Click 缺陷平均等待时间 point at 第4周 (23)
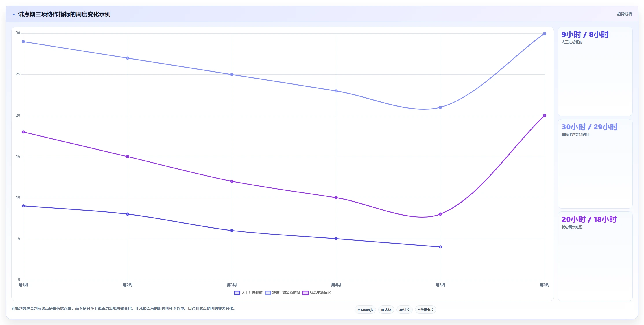The image size is (644, 325). click(336, 91)
